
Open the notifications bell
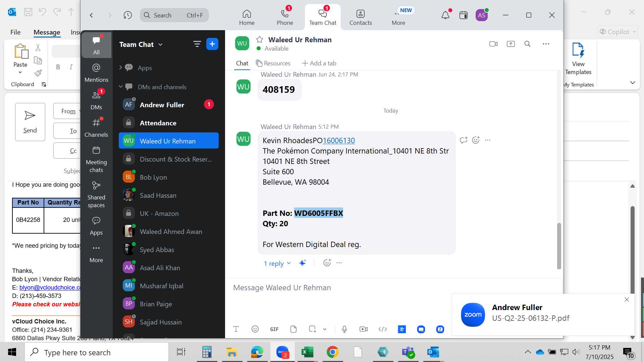[x=445, y=15]
